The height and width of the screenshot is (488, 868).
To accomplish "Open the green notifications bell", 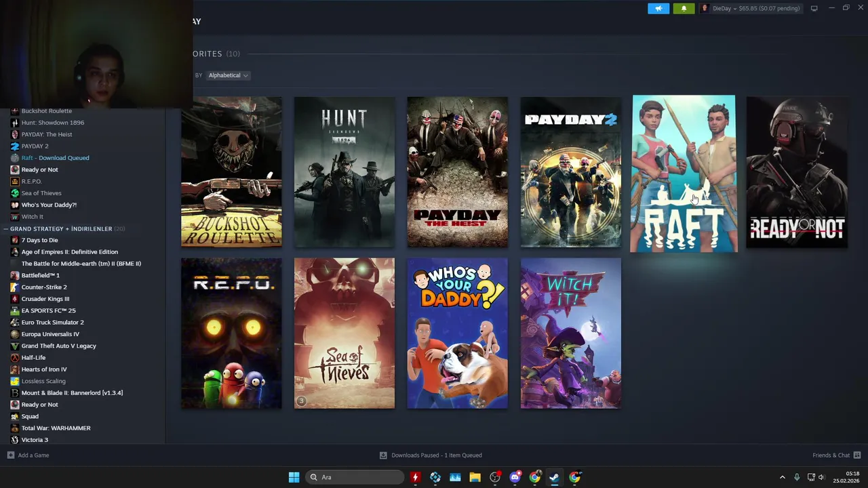I will pos(684,8).
